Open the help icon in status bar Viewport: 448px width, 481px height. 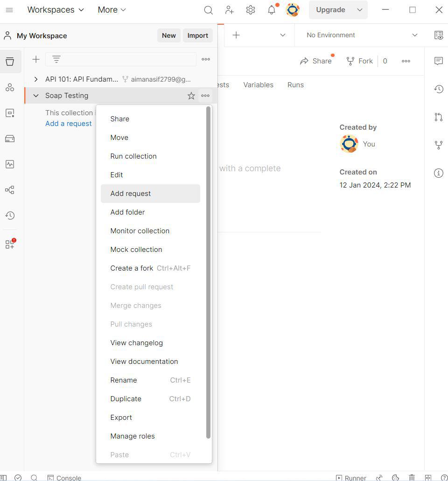[444, 478]
